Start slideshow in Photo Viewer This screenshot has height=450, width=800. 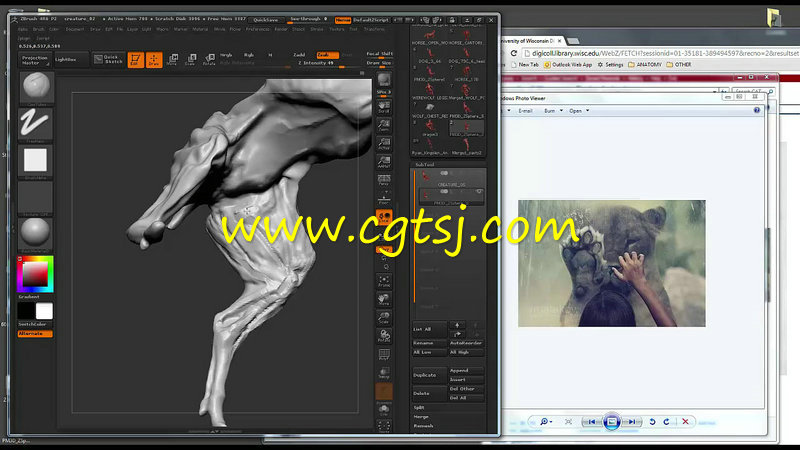612,421
